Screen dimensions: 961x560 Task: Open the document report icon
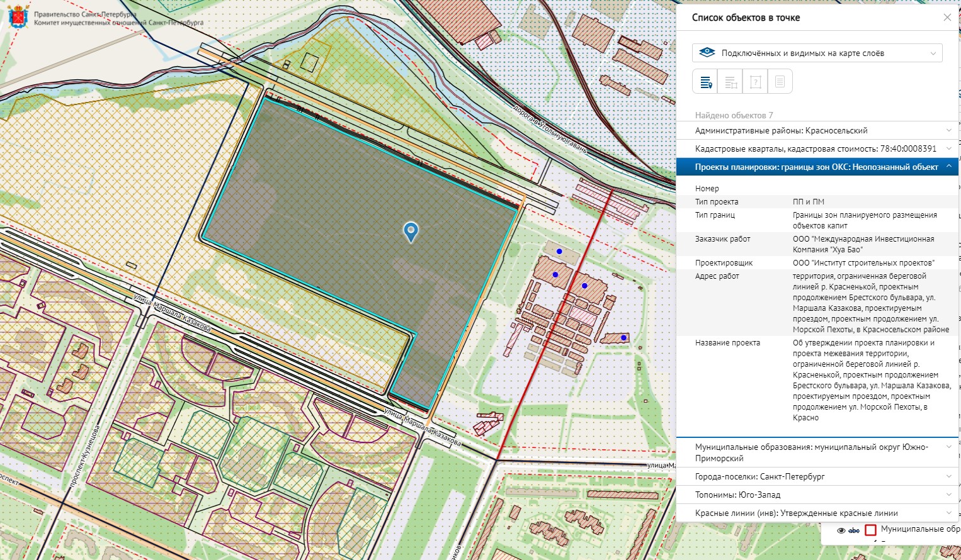click(x=780, y=82)
